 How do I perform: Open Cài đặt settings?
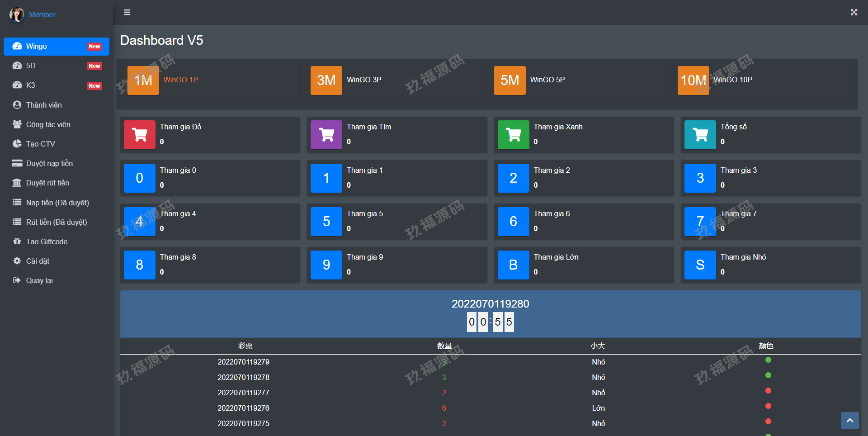pos(38,261)
